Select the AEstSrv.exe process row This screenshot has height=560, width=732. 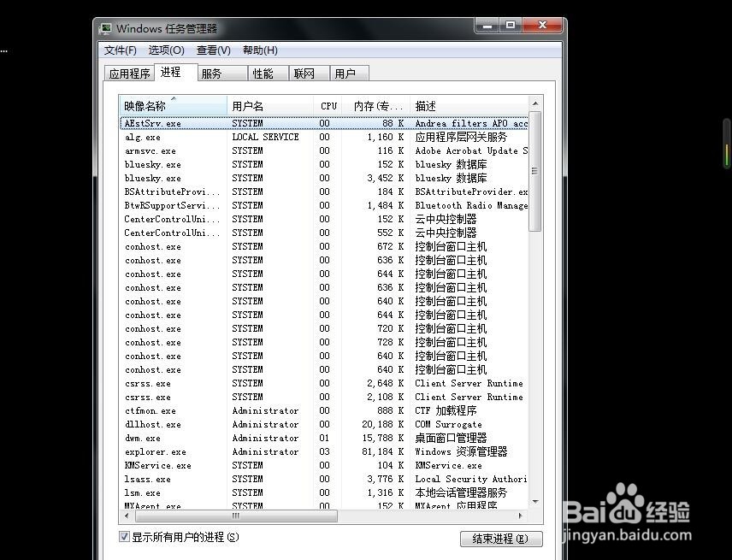click(324, 123)
